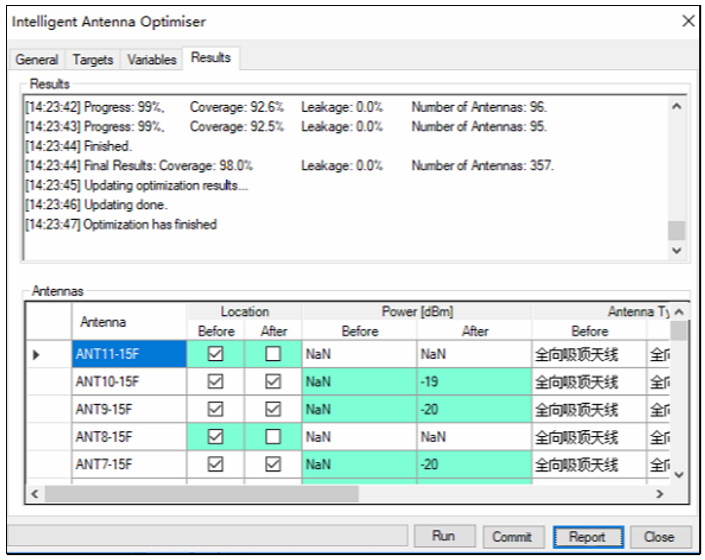Toggle Location Before checkbox for ANT11-15F
The width and height of the screenshot is (705, 560).
click(215, 354)
